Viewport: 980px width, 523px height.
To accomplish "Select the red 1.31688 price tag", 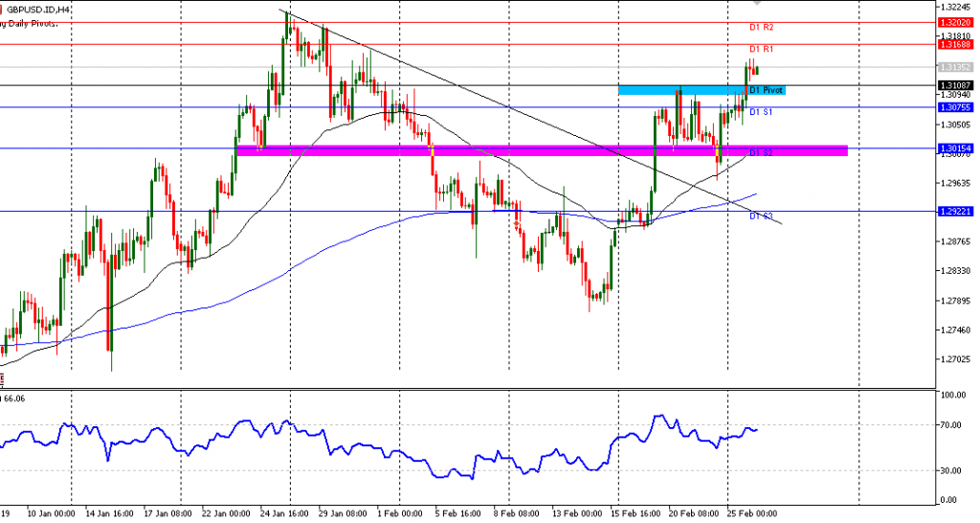I will tap(955, 44).
